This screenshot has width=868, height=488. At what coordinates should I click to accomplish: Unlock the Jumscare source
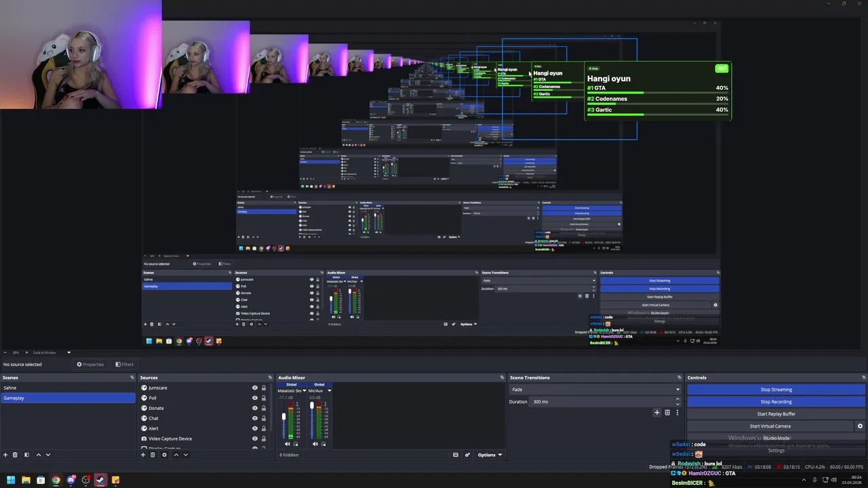[x=264, y=388]
